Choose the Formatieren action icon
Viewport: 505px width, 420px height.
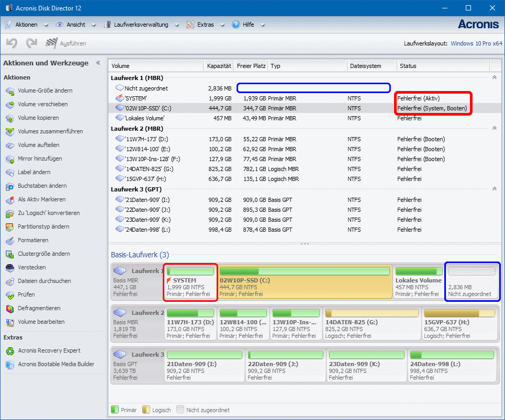coord(10,241)
